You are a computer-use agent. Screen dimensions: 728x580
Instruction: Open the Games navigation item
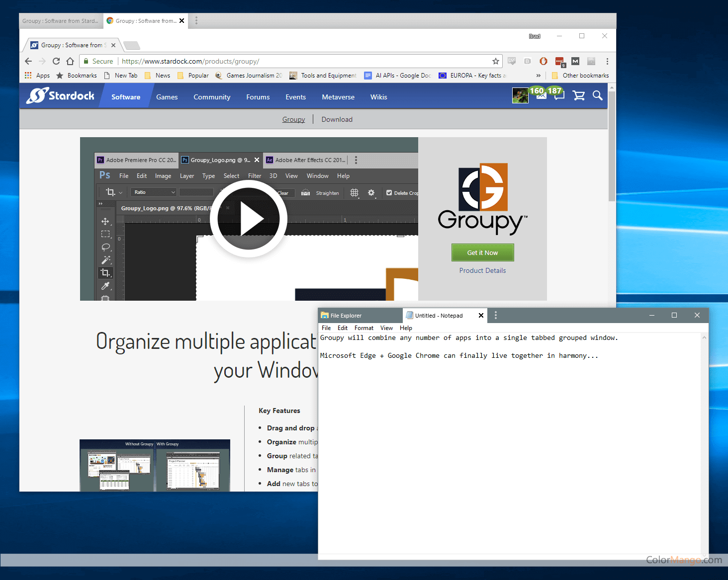[x=167, y=97]
